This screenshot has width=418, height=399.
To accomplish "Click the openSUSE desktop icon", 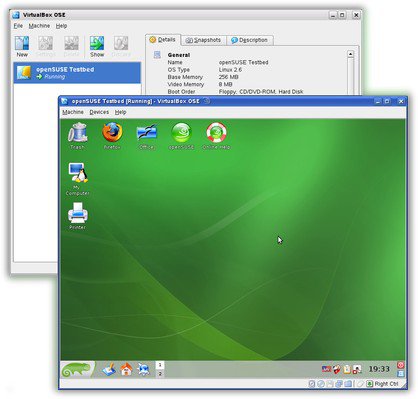I will (181, 136).
